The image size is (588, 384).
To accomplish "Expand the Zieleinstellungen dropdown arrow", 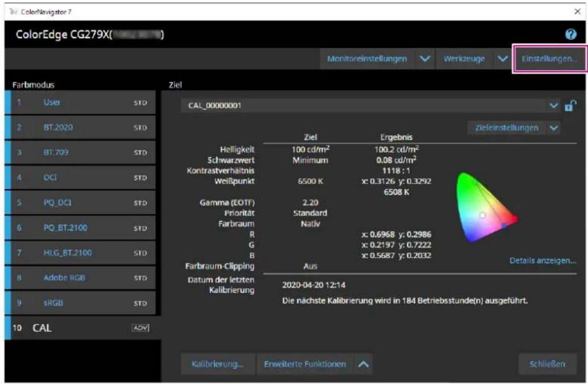I will coord(554,128).
